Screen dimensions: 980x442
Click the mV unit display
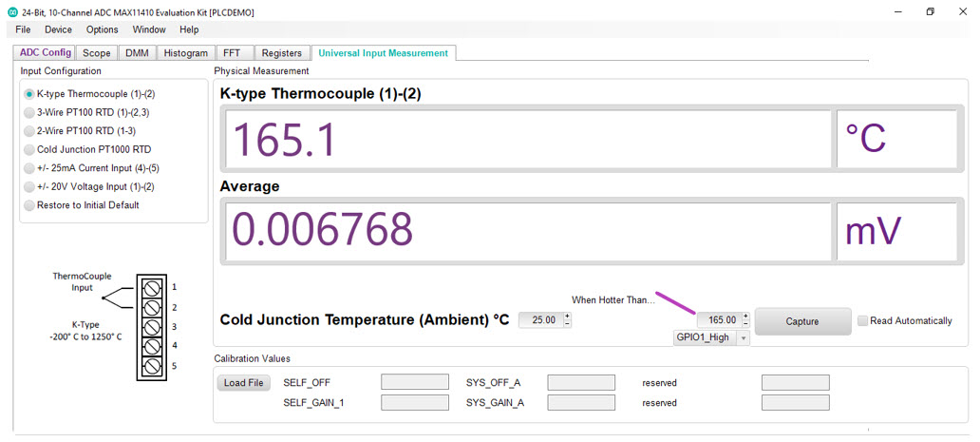tap(896, 232)
